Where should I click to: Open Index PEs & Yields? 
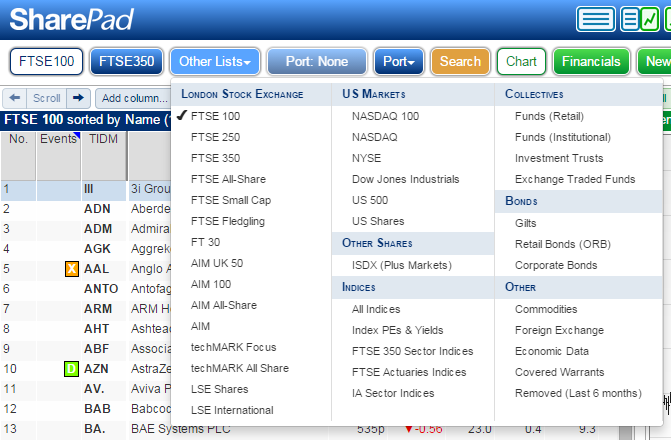pyautogui.click(x=398, y=330)
